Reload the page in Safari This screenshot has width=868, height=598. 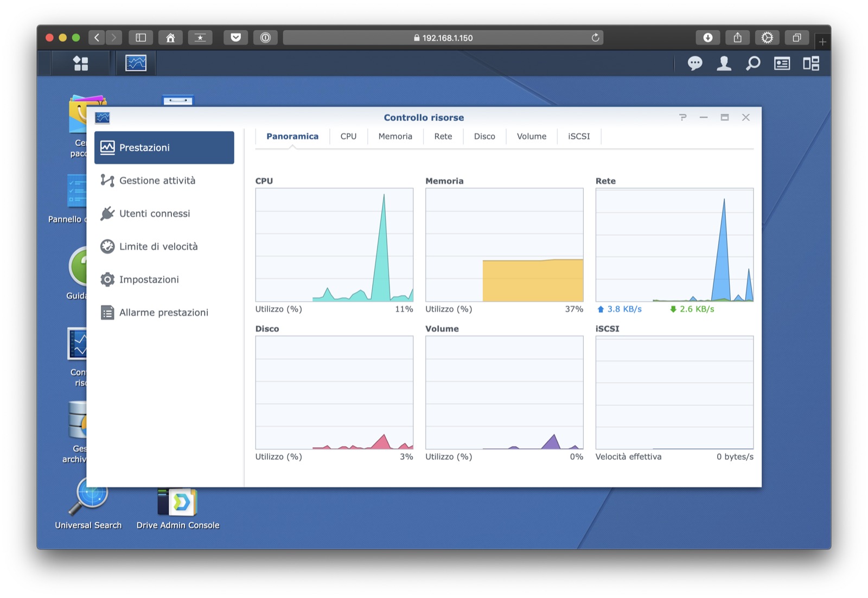(595, 38)
